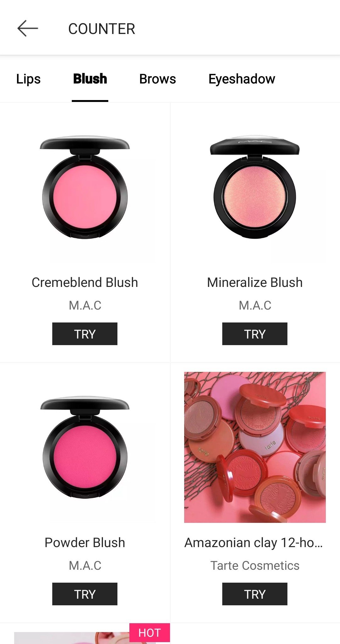Select the Blush tab
The width and height of the screenshot is (340, 644).
click(x=90, y=79)
